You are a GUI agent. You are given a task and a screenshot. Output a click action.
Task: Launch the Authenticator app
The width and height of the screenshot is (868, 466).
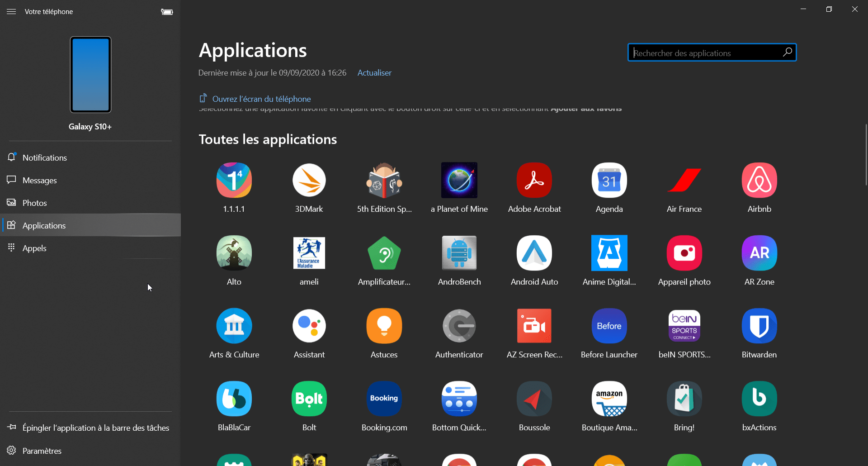(459, 326)
